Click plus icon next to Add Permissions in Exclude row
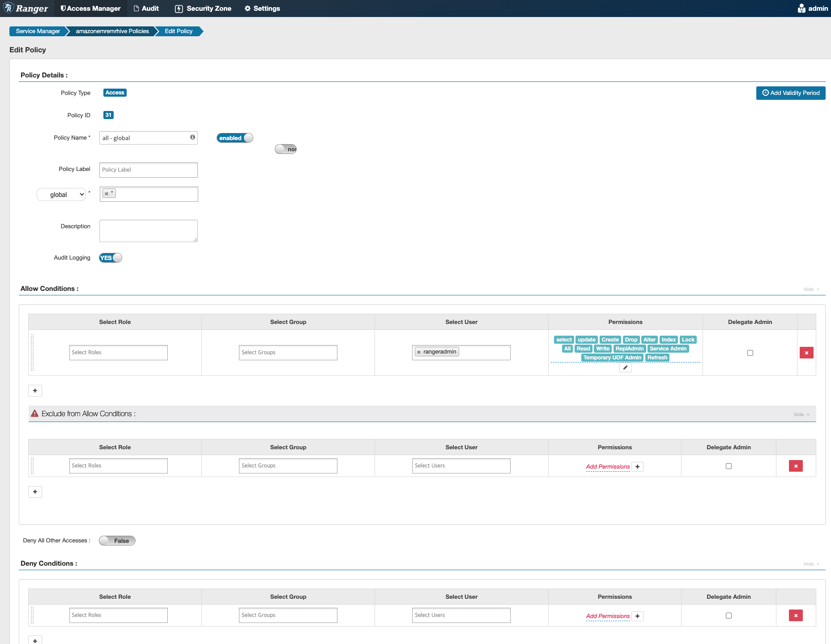The image size is (831, 644). coord(638,467)
